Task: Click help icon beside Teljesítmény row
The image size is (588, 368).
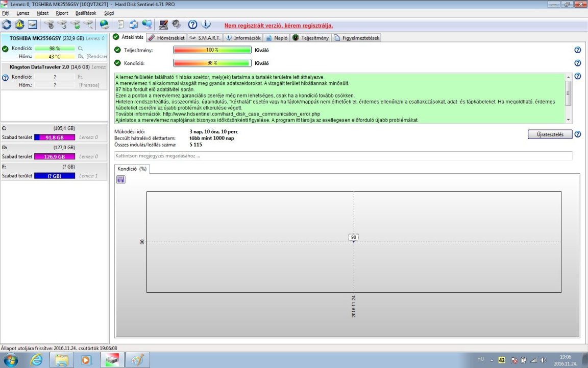Action: (577, 50)
